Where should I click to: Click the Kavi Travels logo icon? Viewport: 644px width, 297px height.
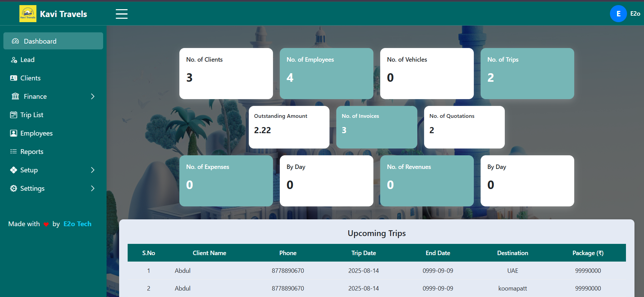pos(28,14)
